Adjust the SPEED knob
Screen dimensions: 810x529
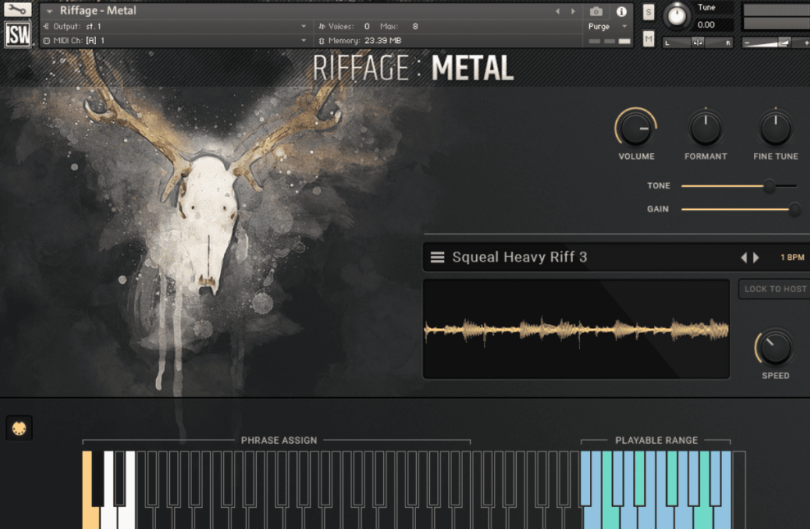point(775,347)
